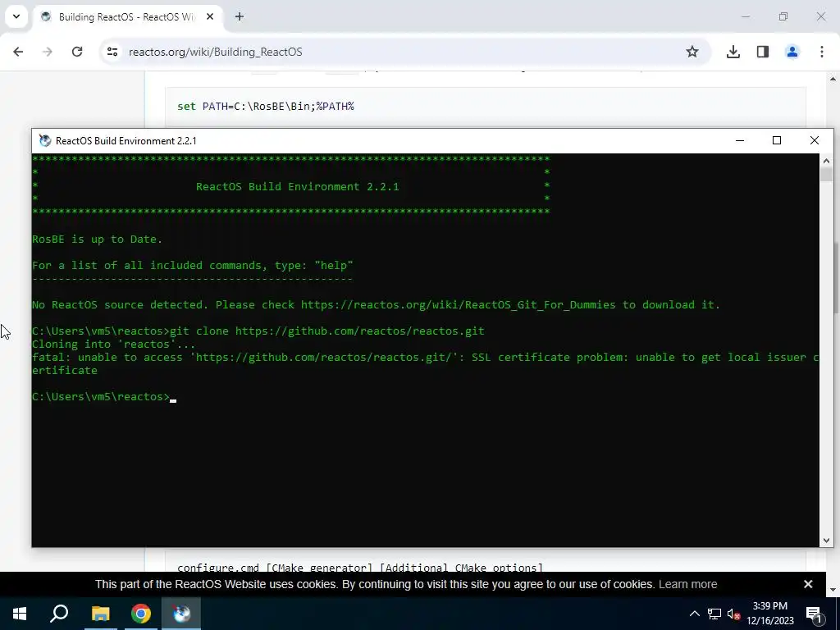
Task: Open new tab with plus button
Action: click(240, 16)
